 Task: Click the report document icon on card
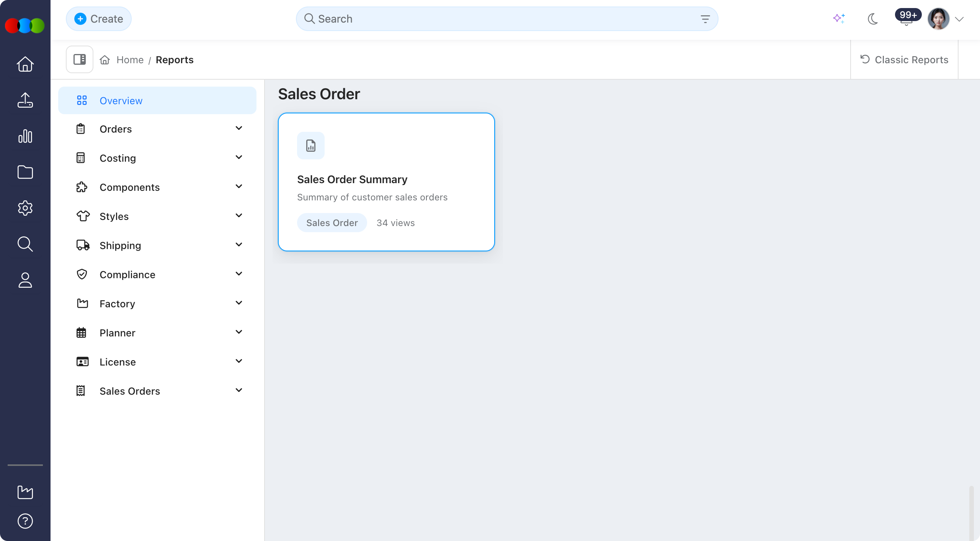click(x=311, y=146)
